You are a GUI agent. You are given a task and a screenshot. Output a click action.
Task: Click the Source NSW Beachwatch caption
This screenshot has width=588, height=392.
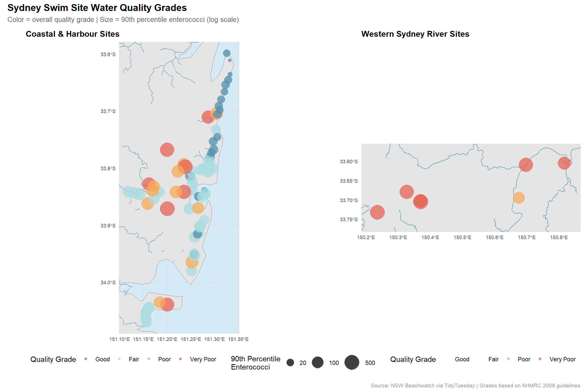475,385
